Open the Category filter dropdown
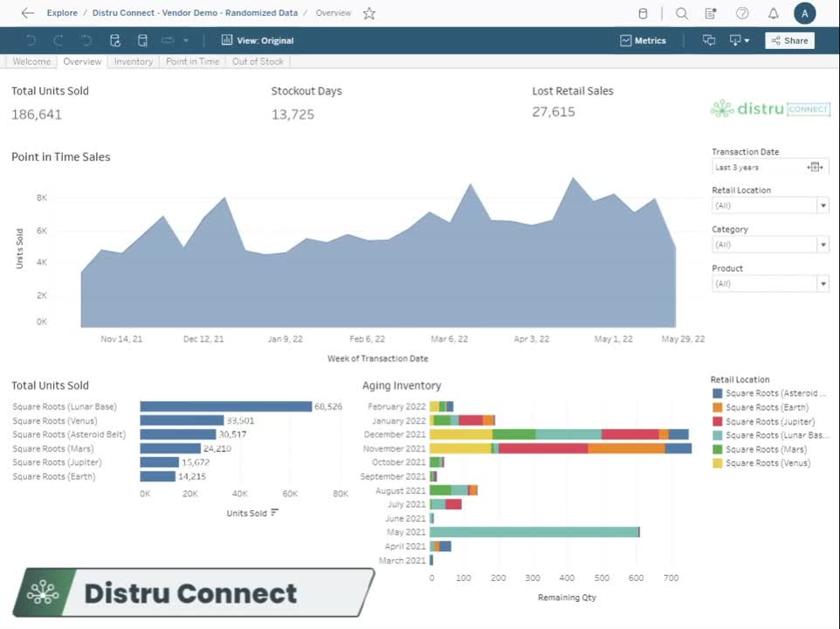This screenshot has width=840, height=629. [822, 244]
